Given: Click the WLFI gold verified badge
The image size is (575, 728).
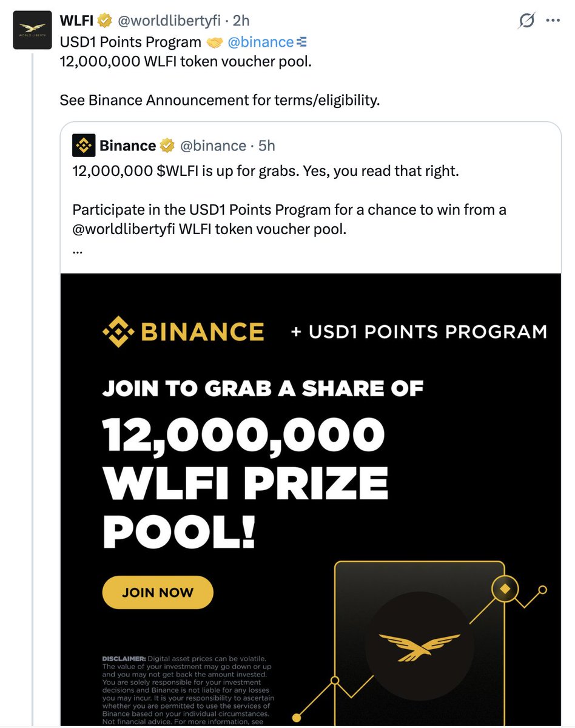Looking at the screenshot, I should 105,21.
